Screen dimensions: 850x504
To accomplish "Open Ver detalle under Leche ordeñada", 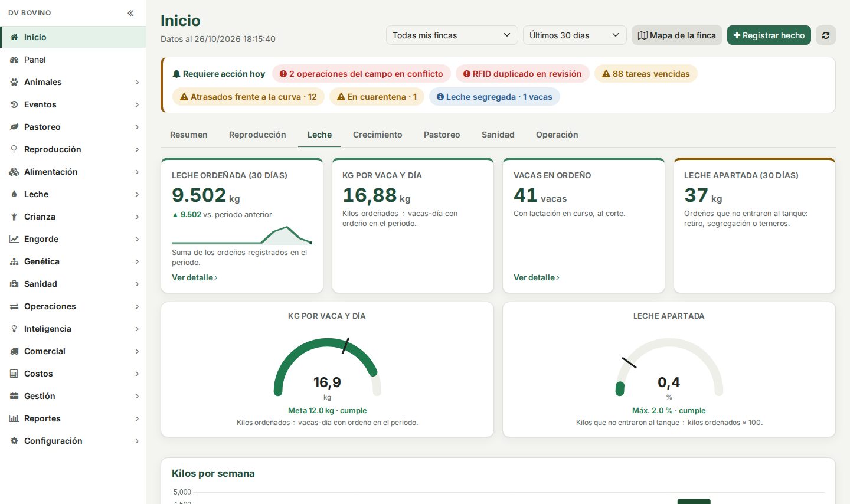I will tap(195, 277).
